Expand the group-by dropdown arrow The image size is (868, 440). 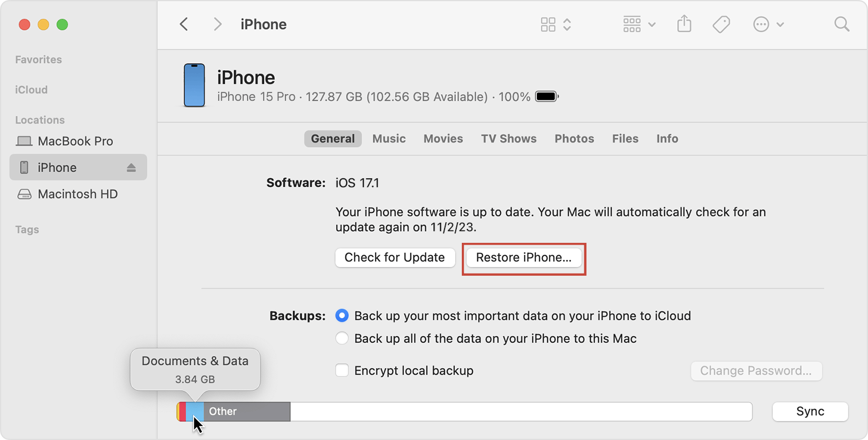pyautogui.click(x=652, y=25)
